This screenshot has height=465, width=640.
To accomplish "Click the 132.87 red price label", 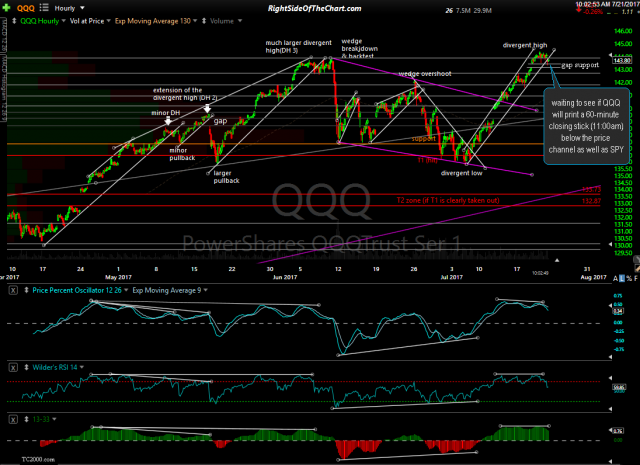I will [591, 201].
